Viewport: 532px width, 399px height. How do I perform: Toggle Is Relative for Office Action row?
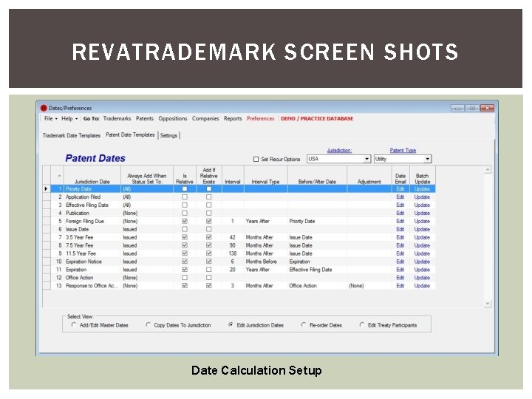[x=185, y=278]
